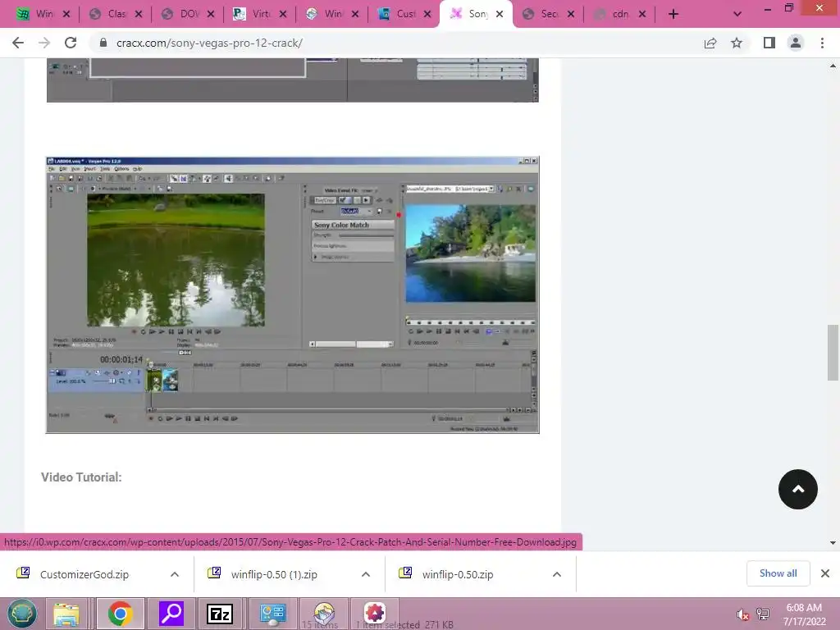
Task: Open the partially visible upper screenshot
Action: coord(293,80)
